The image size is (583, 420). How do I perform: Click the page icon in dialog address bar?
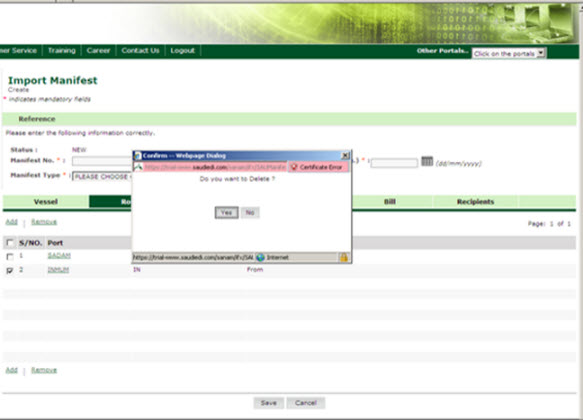point(138,167)
